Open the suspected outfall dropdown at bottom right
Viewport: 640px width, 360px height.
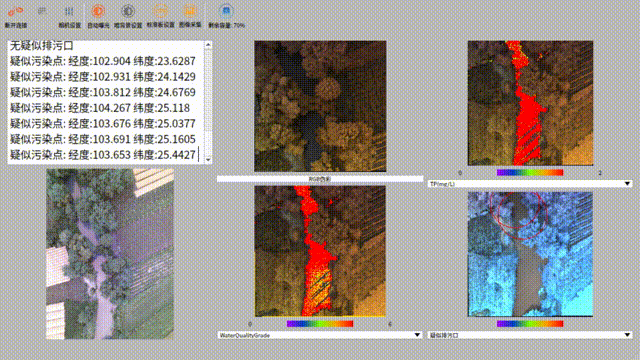point(530,335)
